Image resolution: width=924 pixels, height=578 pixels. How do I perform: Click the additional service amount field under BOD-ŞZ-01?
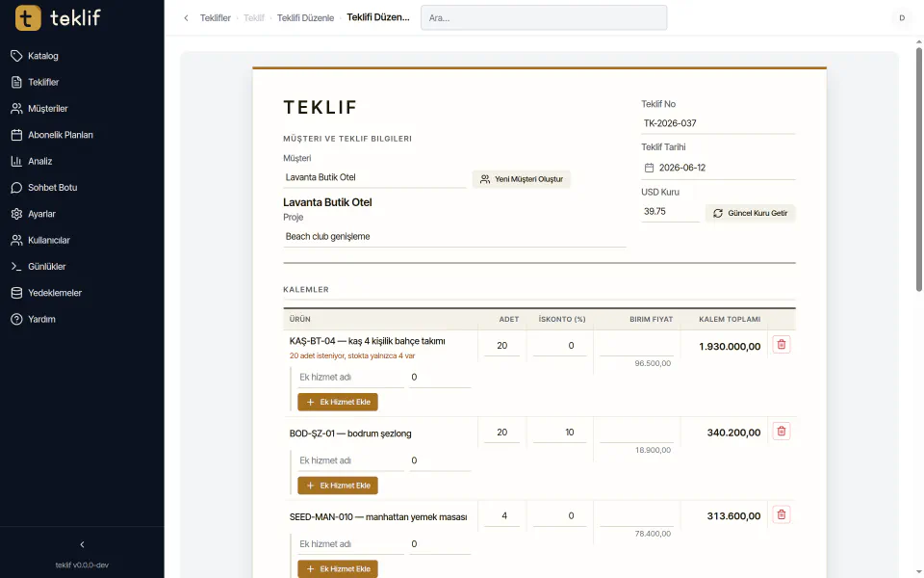click(x=440, y=460)
